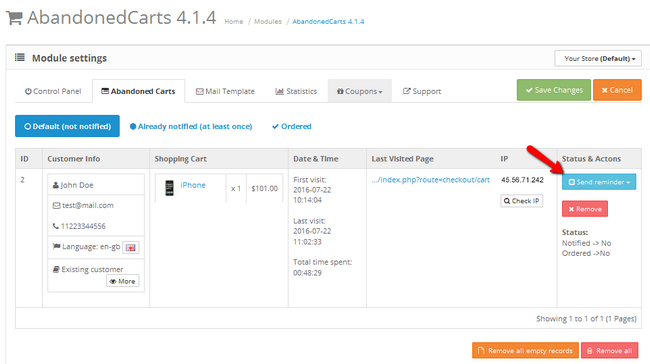
Task: Go to the Statistics tab
Action: tap(296, 91)
